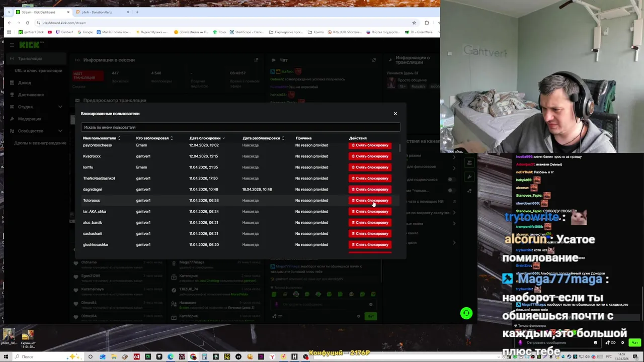Select username cell Totorooss
644x362 pixels.
pos(92,201)
